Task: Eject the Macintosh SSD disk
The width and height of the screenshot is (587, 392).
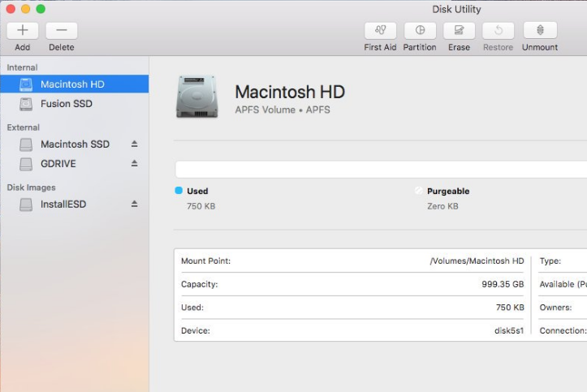Action: 135,144
